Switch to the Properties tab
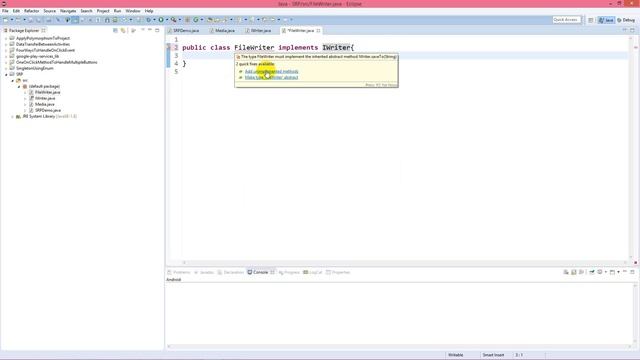640x360 pixels. (x=338, y=272)
